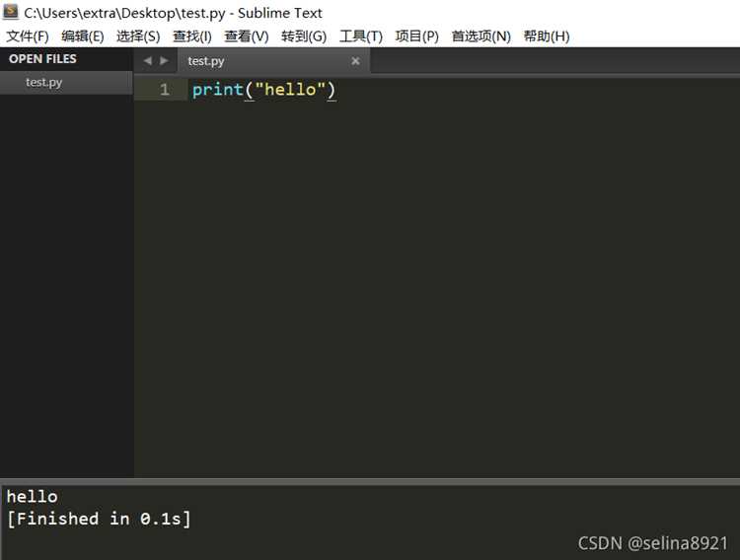Screen dimensions: 740x560
Task: Click the [Finished in 0.1s] output line
Action: [99, 519]
